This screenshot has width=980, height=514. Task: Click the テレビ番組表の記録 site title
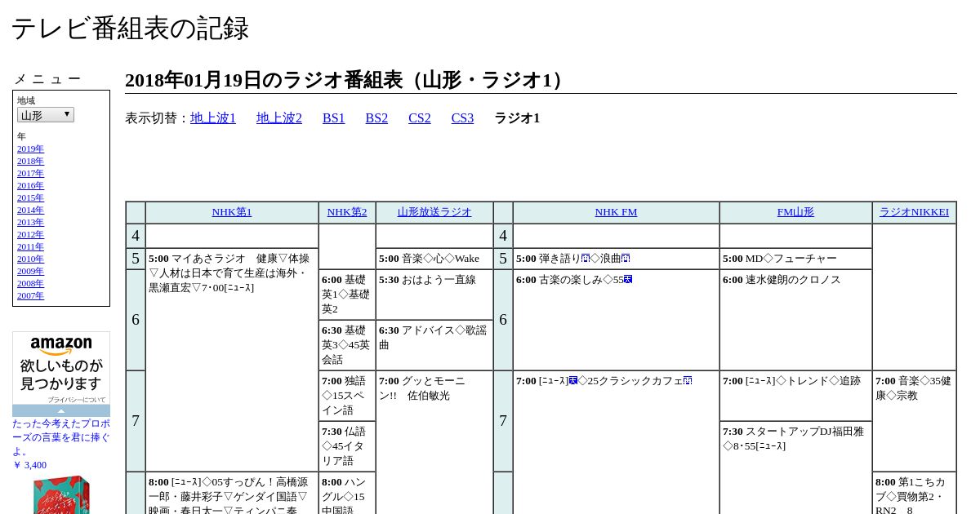pyautogui.click(x=130, y=29)
